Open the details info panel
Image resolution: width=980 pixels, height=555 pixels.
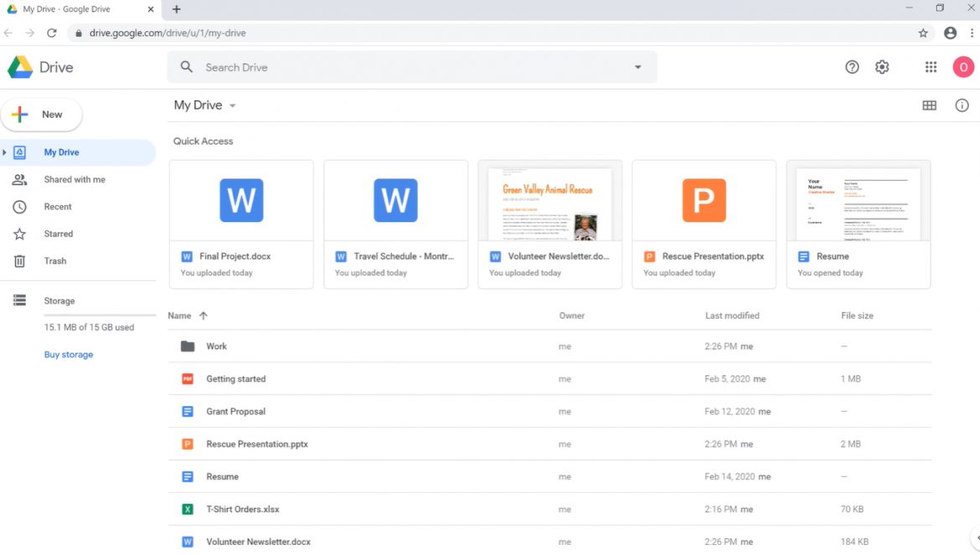click(962, 105)
